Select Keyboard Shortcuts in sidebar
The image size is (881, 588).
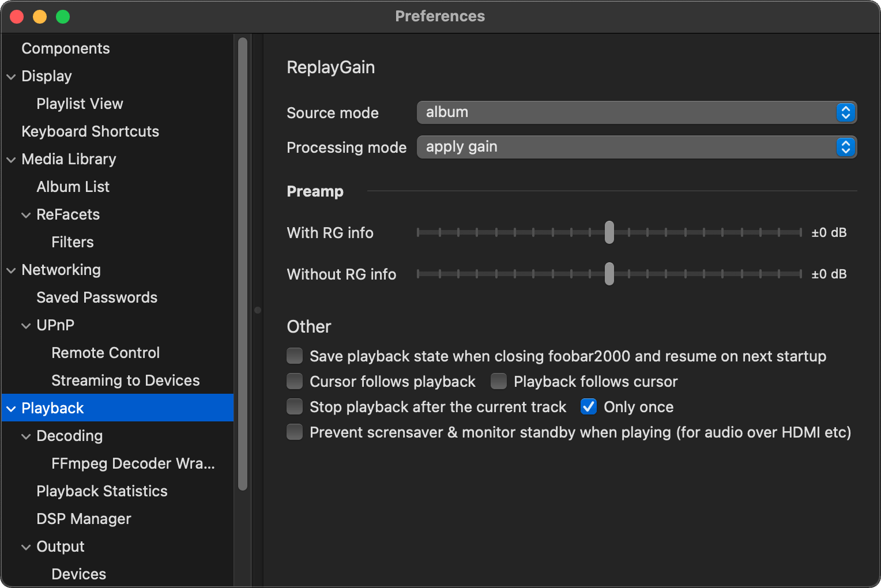point(90,131)
